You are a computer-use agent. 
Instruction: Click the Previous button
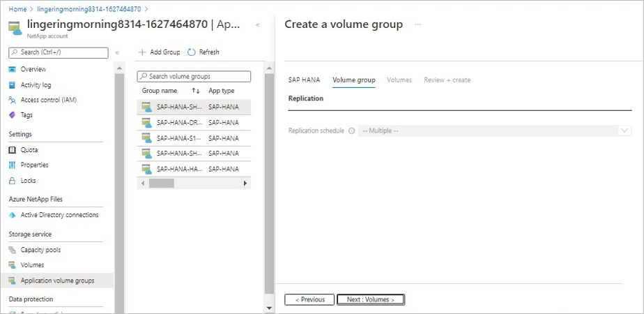(x=309, y=299)
